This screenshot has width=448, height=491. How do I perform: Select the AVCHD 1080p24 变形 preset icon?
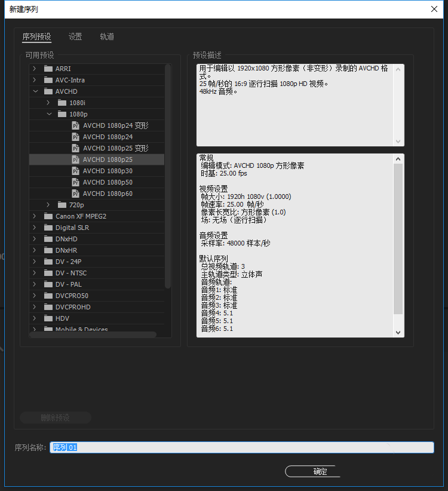(x=75, y=125)
